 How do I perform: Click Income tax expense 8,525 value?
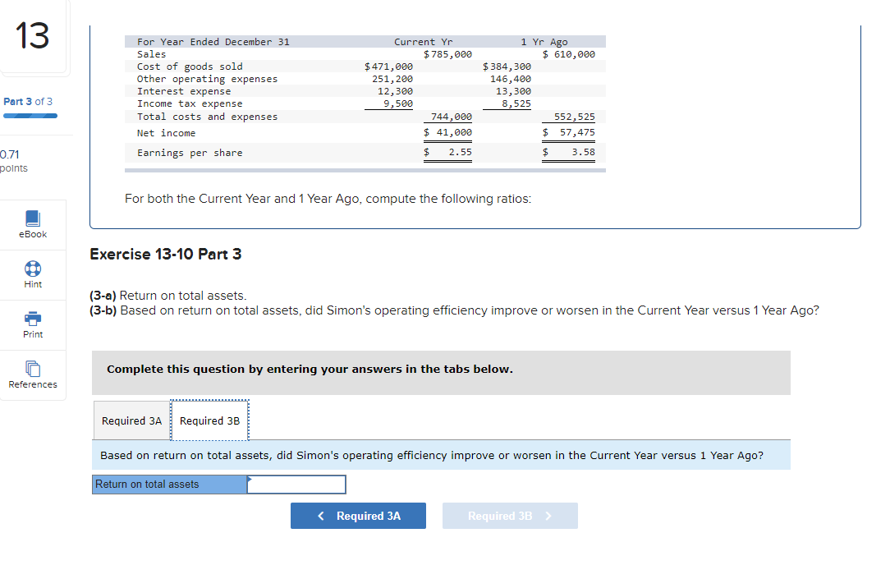click(x=516, y=103)
